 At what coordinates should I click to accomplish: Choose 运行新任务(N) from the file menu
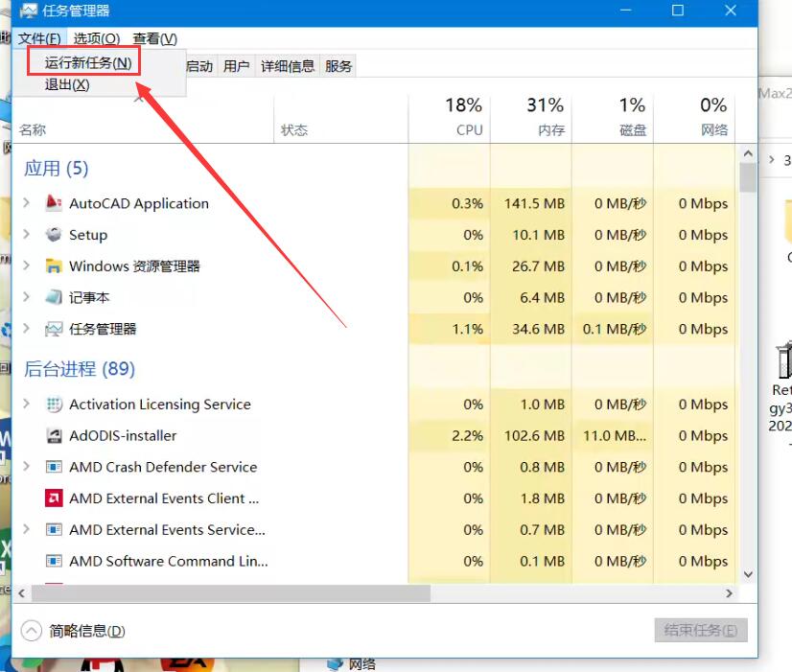point(88,63)
